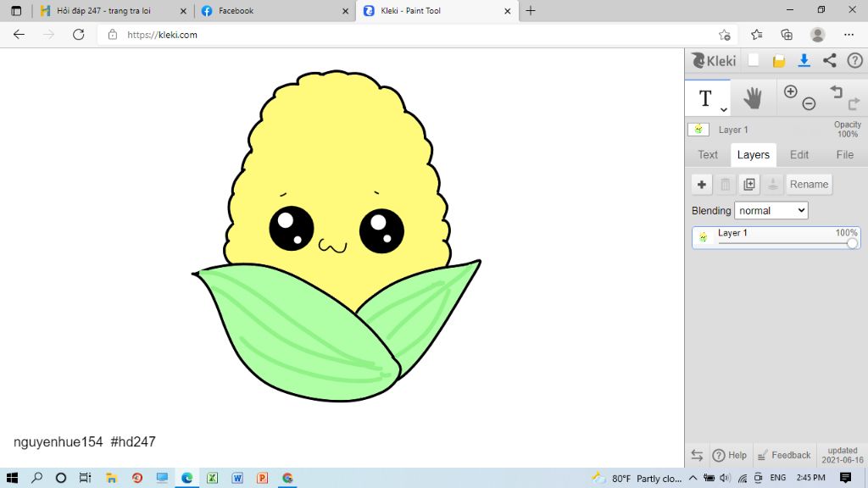Select the Text tool
This screenshot has width=868, height=488.
705,98
